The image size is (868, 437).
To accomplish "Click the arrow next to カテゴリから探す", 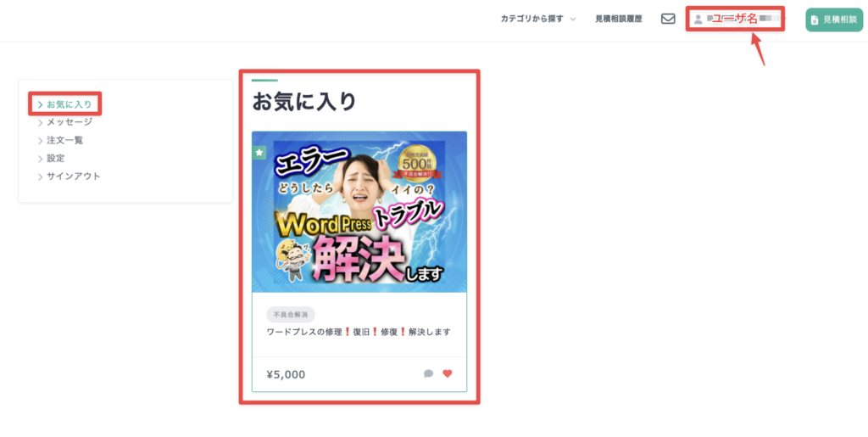I will coord(573,20).
